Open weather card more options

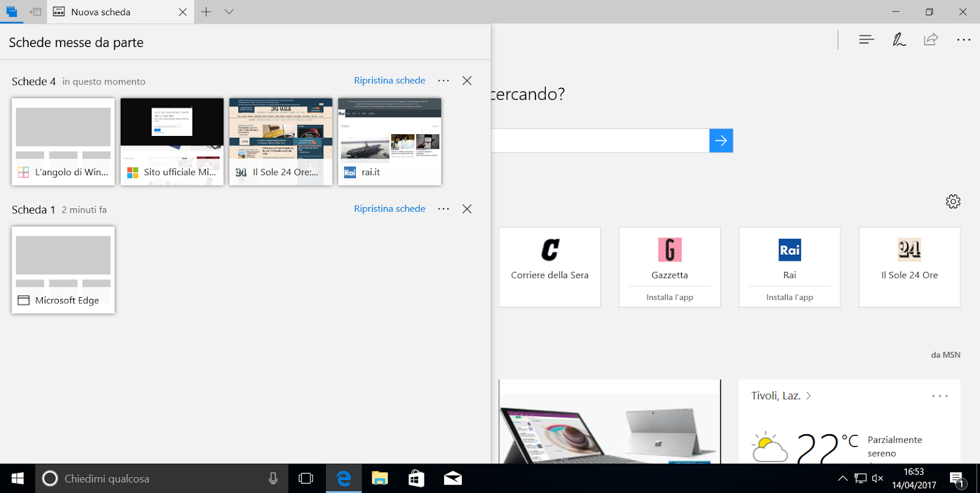(940, 396)
